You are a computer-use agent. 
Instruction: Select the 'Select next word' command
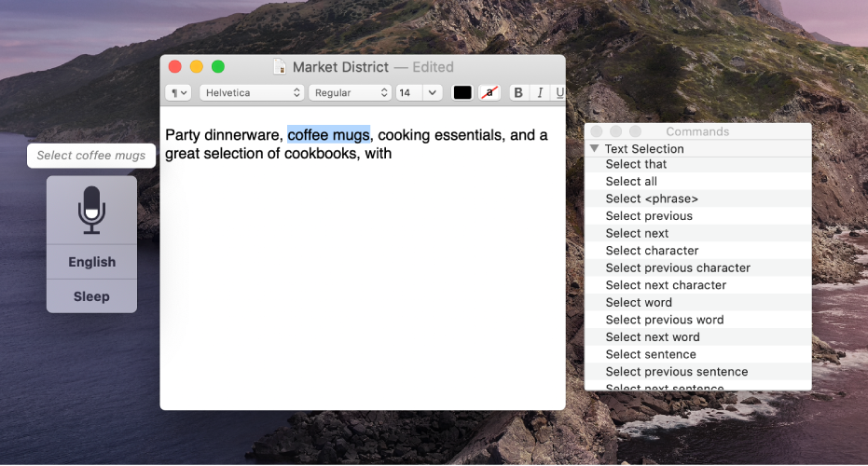[x=698, y=337]
